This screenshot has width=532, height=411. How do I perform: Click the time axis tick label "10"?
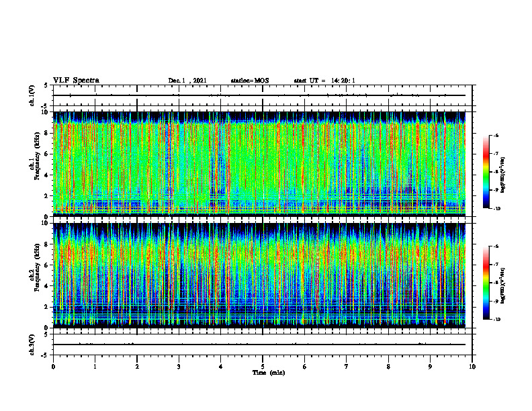[472, 367]
